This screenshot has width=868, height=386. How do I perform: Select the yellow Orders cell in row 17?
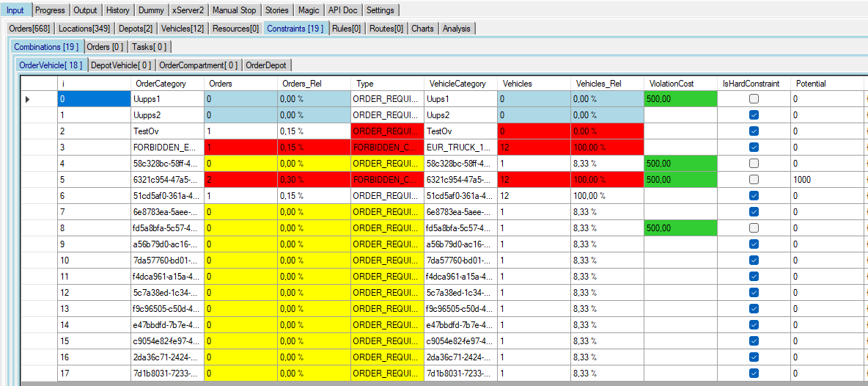coord(240,374)
